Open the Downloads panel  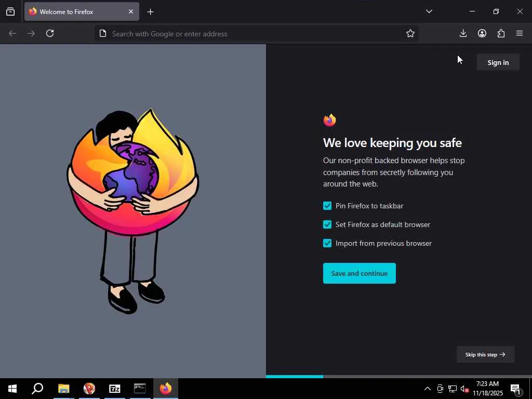coord(463,33)
